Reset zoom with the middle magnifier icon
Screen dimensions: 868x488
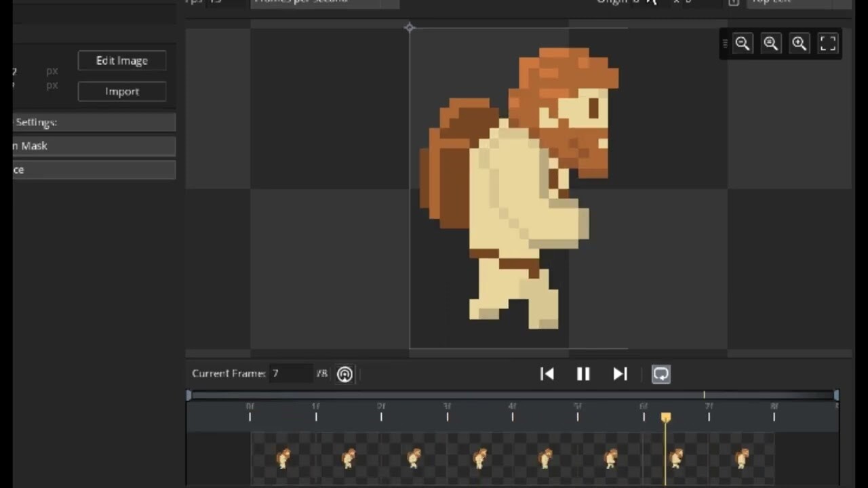[770, 43]
